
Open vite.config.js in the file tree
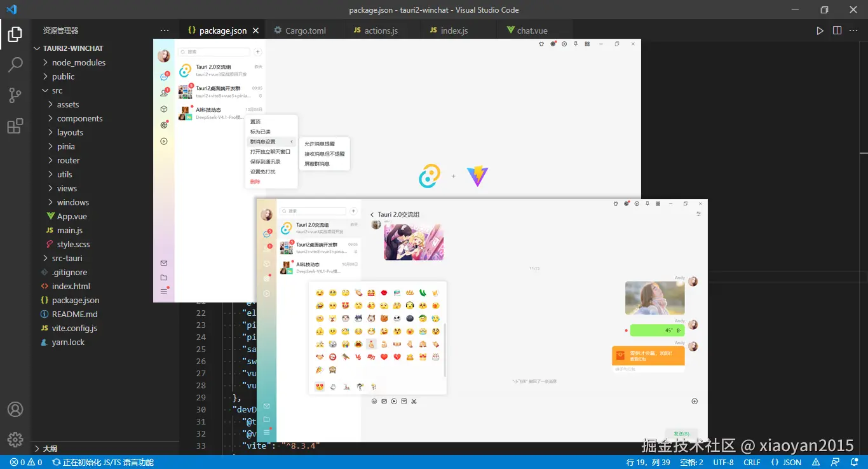tap(74, 328)
